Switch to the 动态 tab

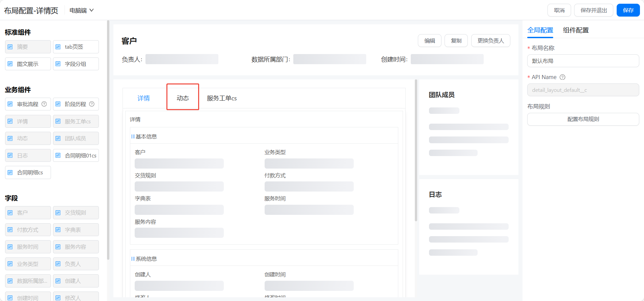183,98
